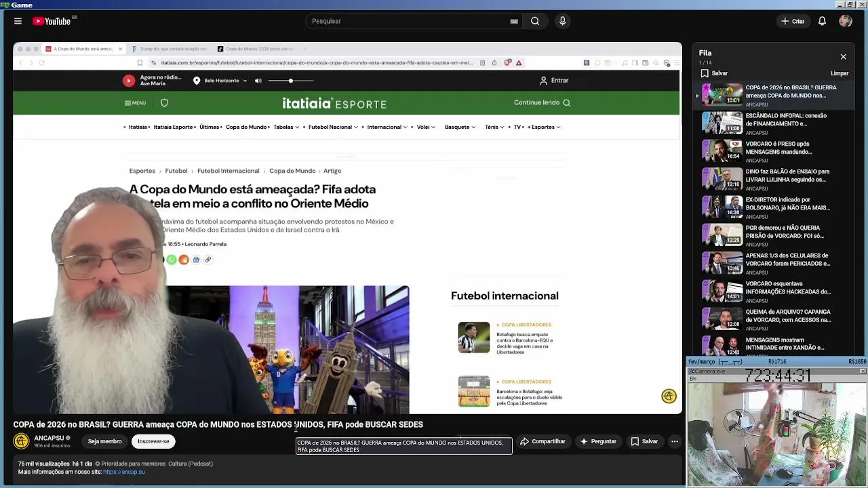
Task: Open the https://ancap.su link in description
Action: click(124, 472)
